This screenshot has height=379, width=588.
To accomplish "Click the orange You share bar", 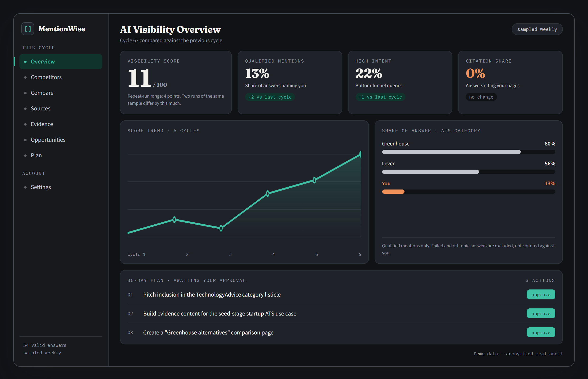I will (x=393, y=192).
